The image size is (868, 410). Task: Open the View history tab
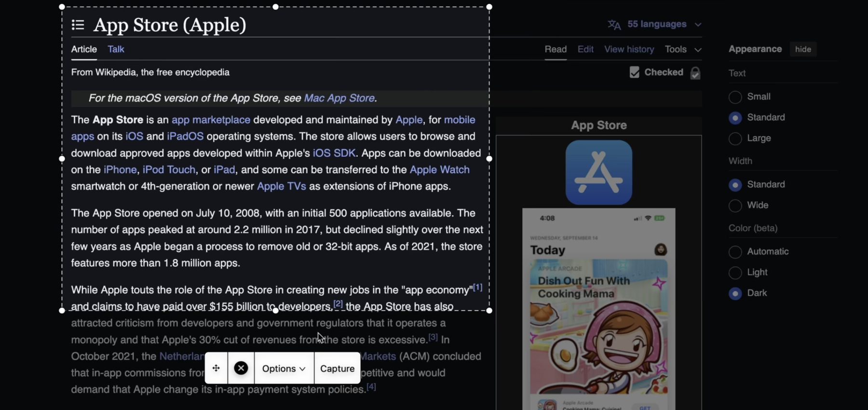629,49
